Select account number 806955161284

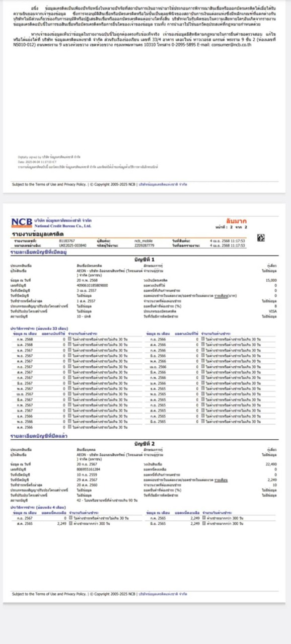[x=89, y=469]
